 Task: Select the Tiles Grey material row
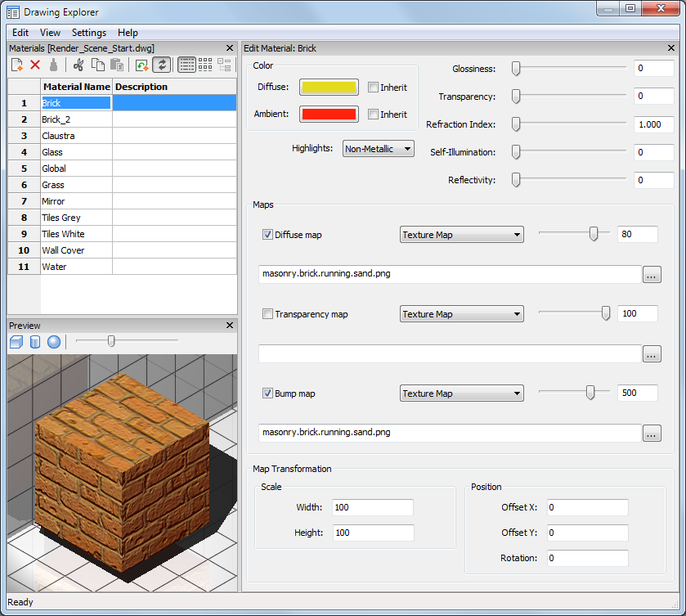[122, 218]
